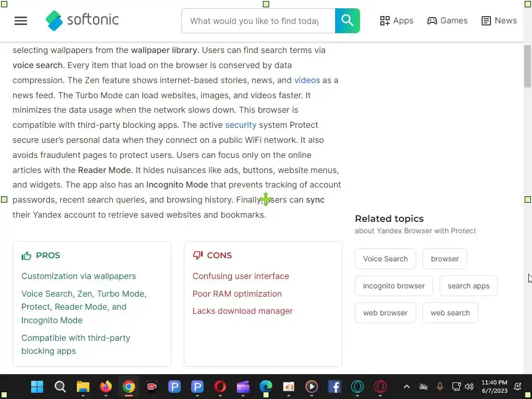This screenshot has height=399, width=532.
Task: Launch Microsoft Edge from taskbar
Action: 266,387
